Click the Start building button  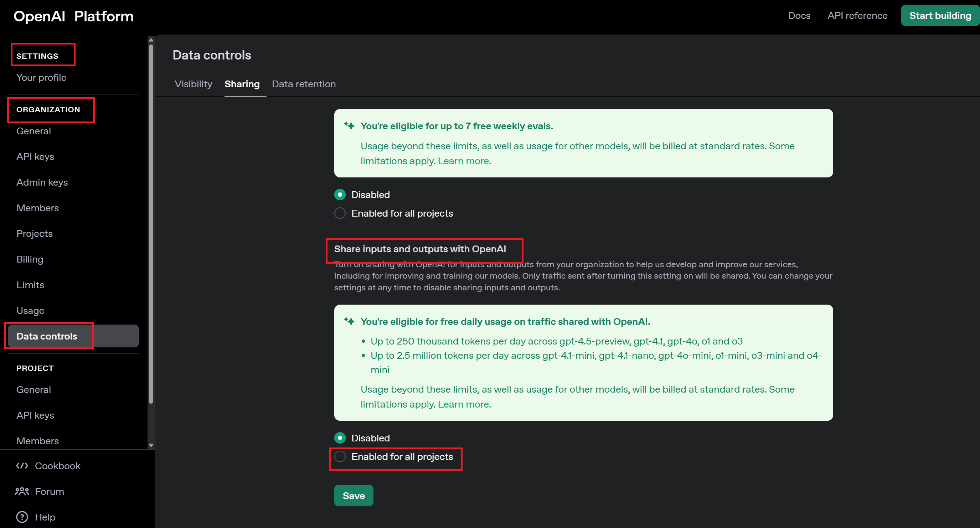click(x=940, y=16)
